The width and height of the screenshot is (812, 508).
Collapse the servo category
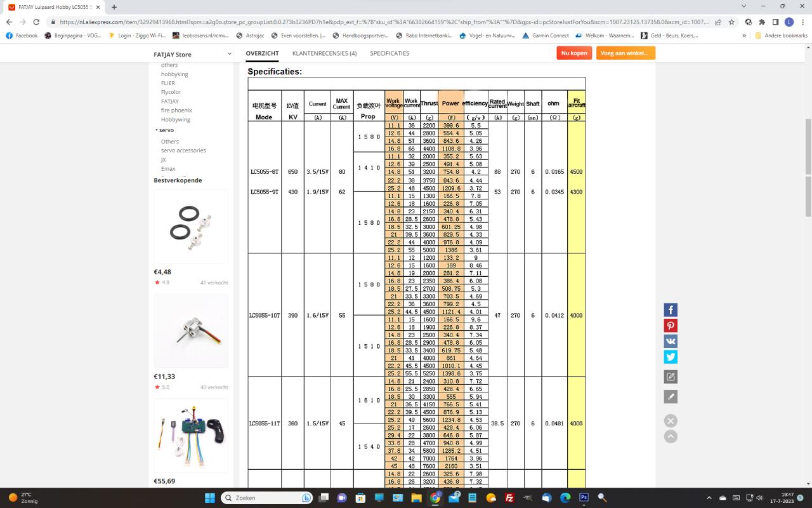(164, 130)
